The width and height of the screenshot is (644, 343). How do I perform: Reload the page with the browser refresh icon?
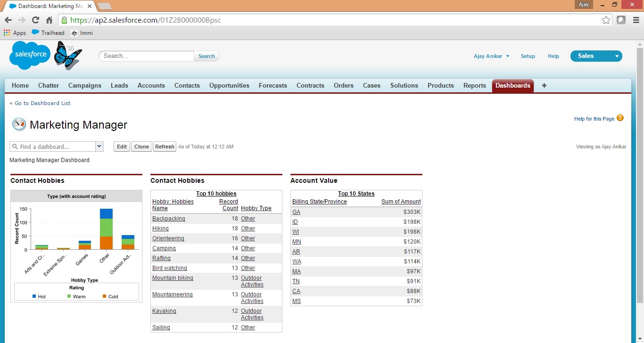[35, 20]
